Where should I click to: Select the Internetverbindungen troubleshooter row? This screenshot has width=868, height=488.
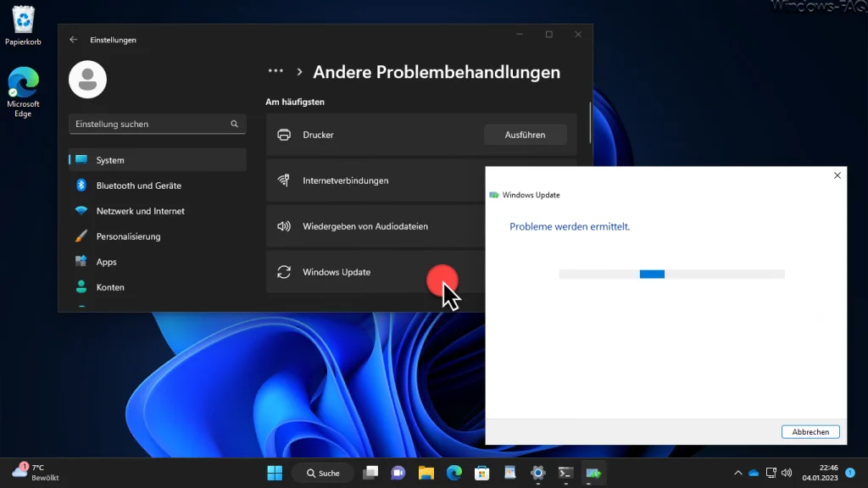[376, 180]
